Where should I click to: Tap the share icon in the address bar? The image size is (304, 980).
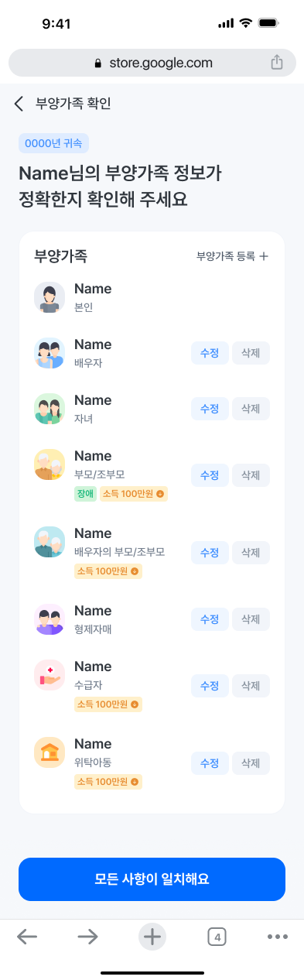coord(277,63)
